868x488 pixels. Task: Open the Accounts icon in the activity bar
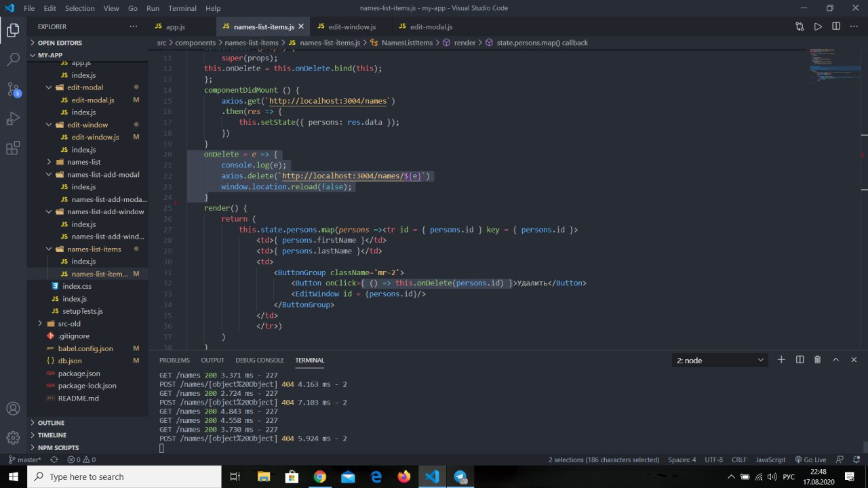pyautogui.click(x=13, y=409)
